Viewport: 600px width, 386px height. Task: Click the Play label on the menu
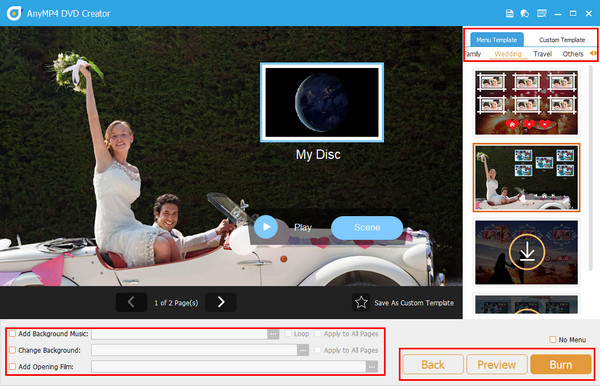click(x=303, y=228)
